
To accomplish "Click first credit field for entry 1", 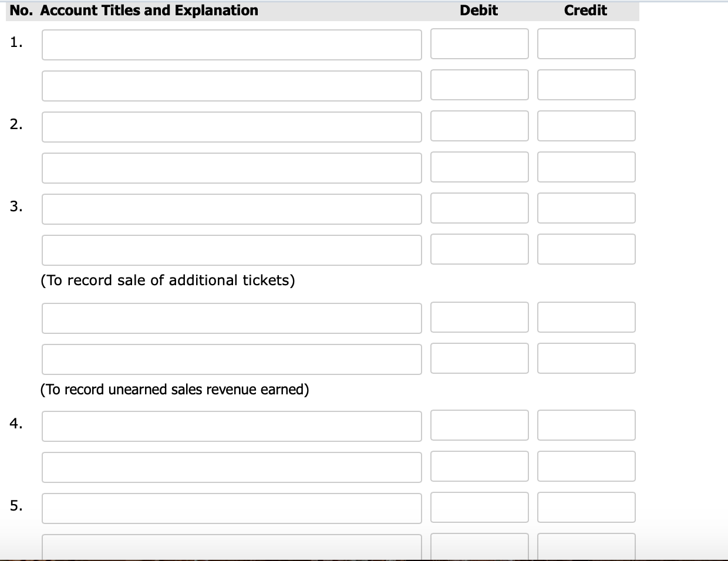I will pos(587,44).
